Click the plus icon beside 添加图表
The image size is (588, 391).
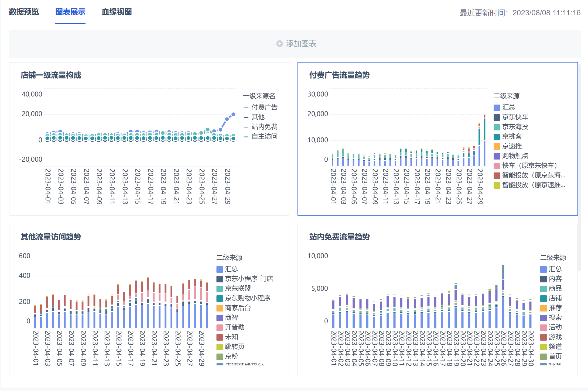(279, 44)
